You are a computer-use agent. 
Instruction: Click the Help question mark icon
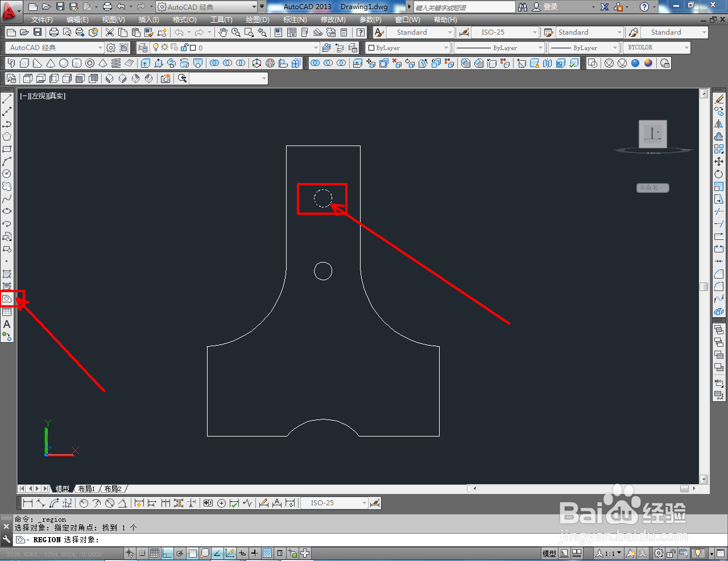tap(644, 7)
